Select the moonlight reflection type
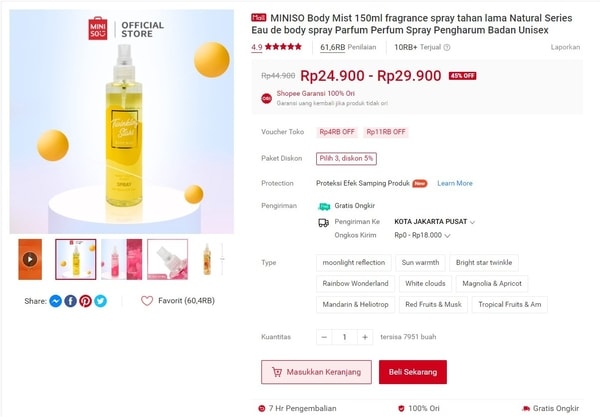 click(x=354, y=263)
